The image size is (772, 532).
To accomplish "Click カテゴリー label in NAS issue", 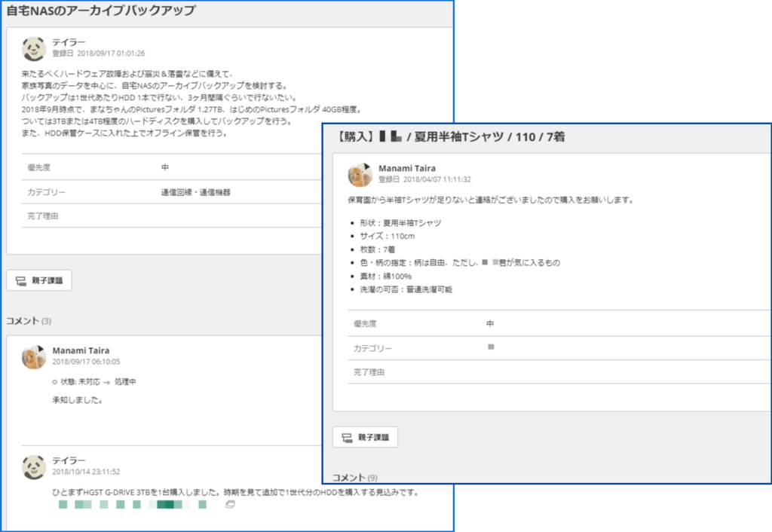I will click(46, 192).
